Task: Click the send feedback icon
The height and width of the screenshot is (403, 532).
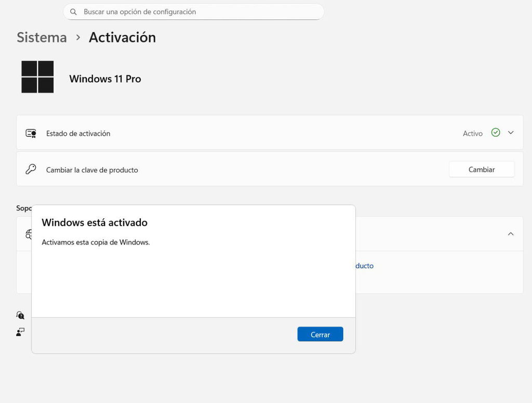Action: [20, 332]
